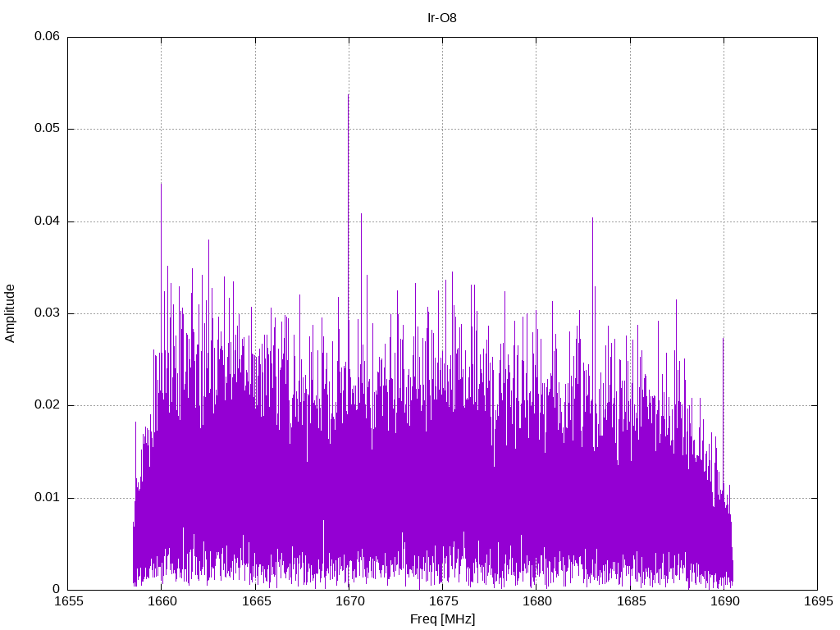Click the 1660 x-axis tick label
This screenshot has height=630, width=840.
pyautogui.click(x=162, y=601)
